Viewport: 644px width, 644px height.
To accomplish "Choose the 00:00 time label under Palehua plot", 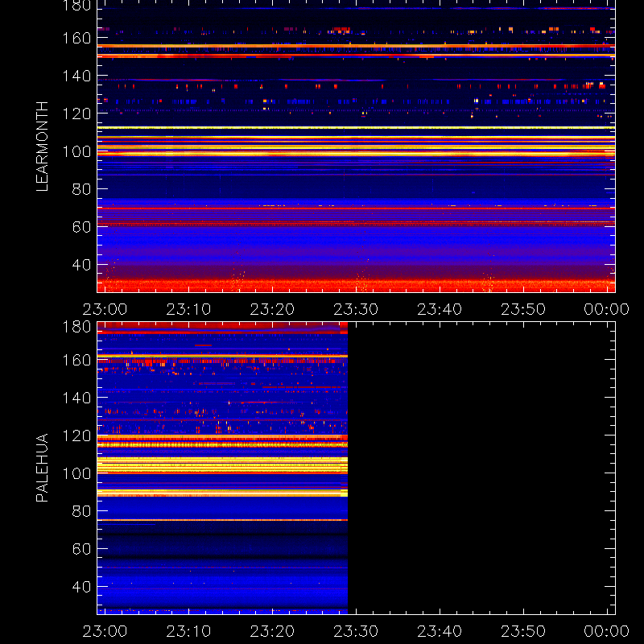I will tap(607, 631).
